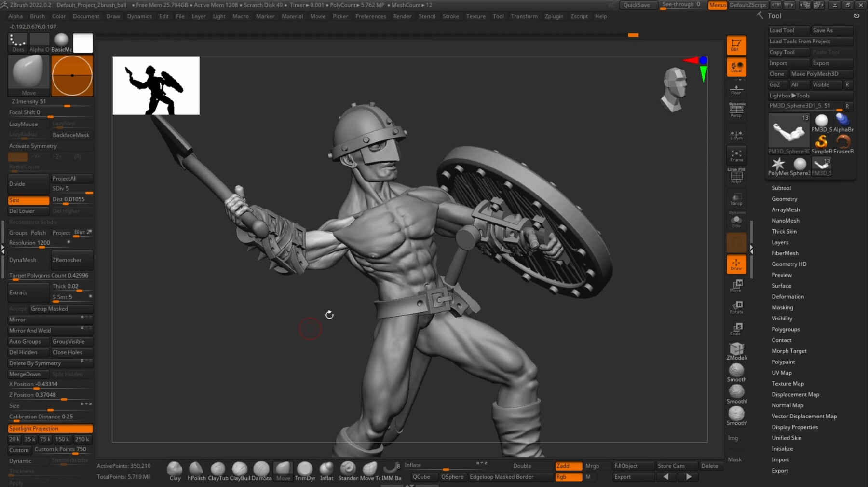
Task: Run ZRemesher on the mesh
Action: pyautogui.click(x=71, y=260)
